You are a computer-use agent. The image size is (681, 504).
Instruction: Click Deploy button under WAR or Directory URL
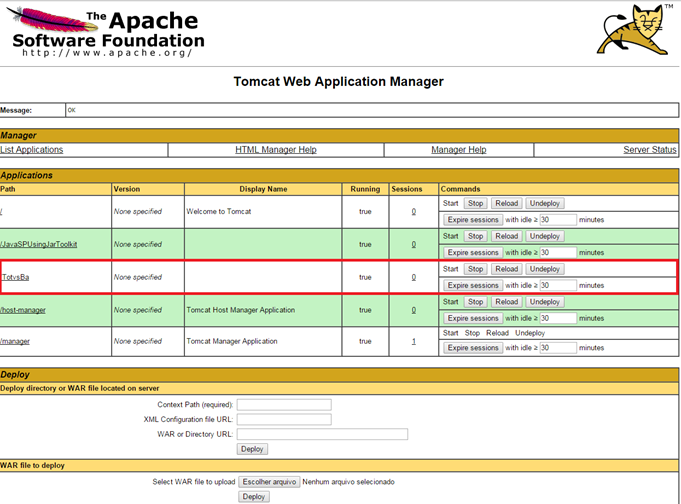tap(252, 449)
